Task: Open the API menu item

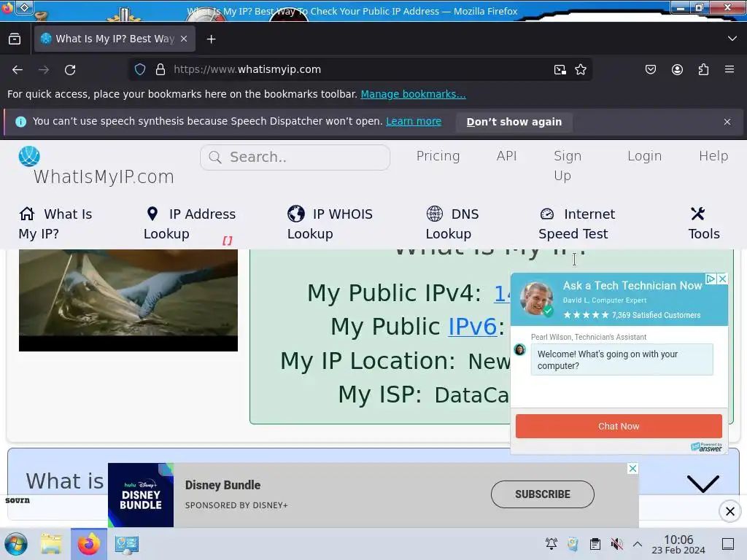Action: (506, 156)
